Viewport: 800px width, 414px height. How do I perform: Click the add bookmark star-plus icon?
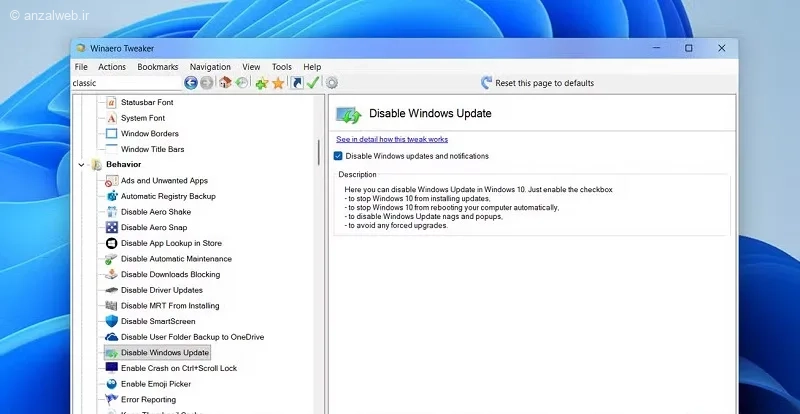262,83
